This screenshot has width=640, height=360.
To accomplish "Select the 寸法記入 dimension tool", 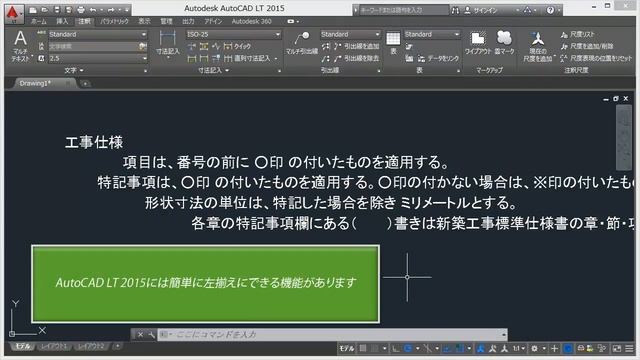I will click(x=168, y=44).
